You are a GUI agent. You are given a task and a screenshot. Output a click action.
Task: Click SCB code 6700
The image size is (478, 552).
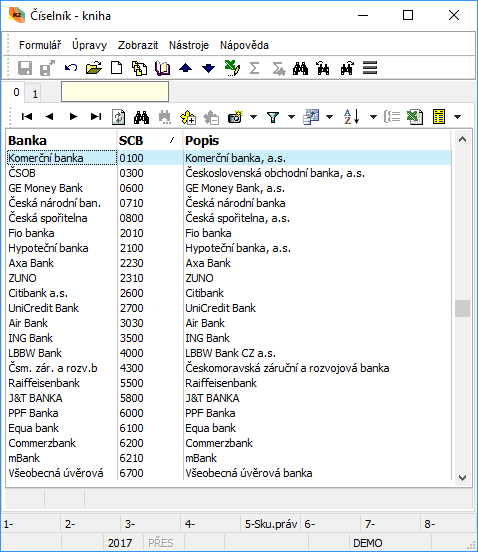tap(131, 473)
